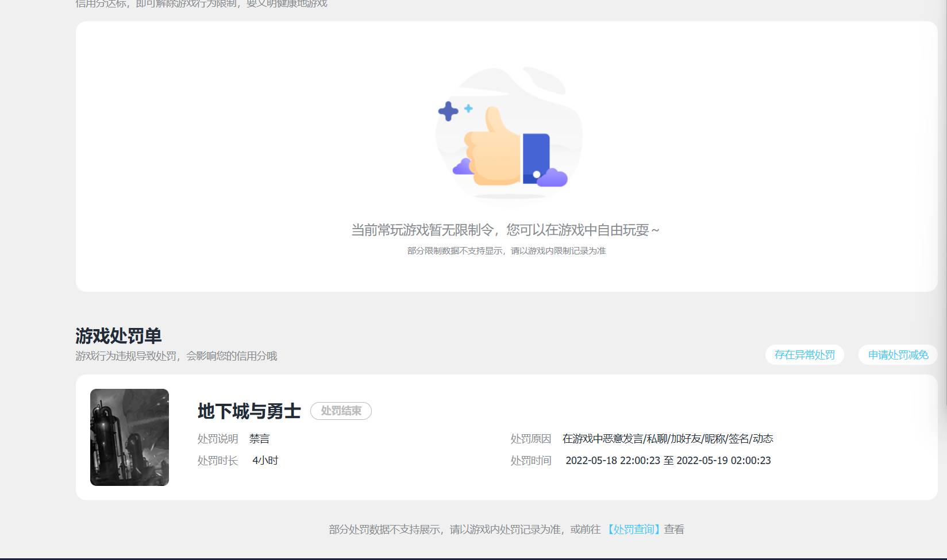Click the 存在异常处罚 button
Screen dimensions: 947x560
804,354
